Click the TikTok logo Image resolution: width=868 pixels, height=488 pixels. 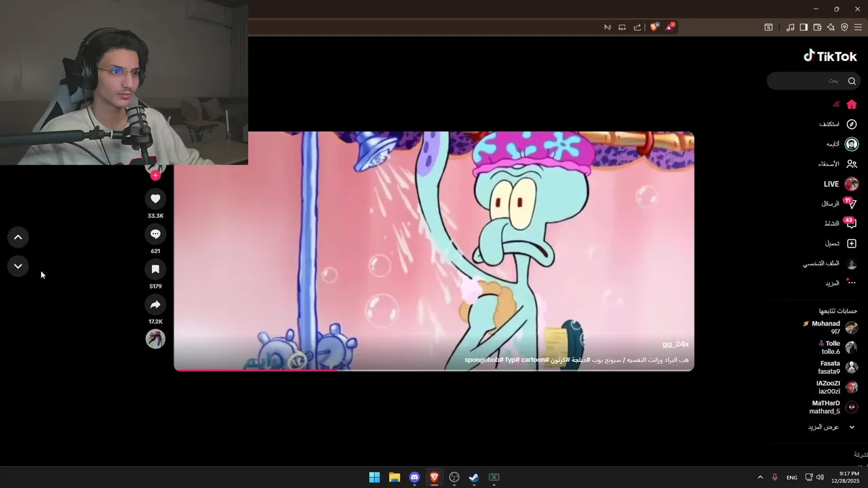(x=831, y=56)
